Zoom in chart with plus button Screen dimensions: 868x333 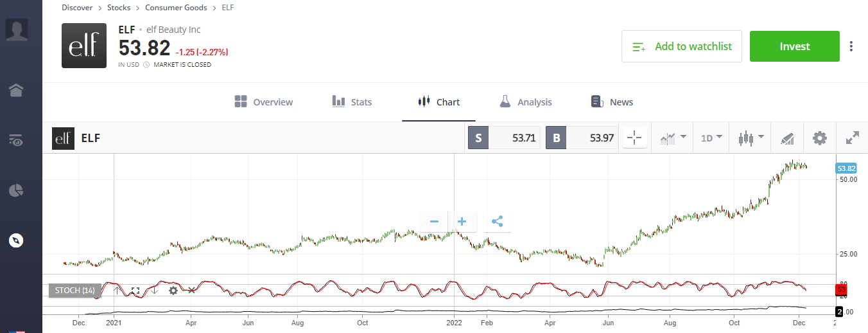pos(462,222)
